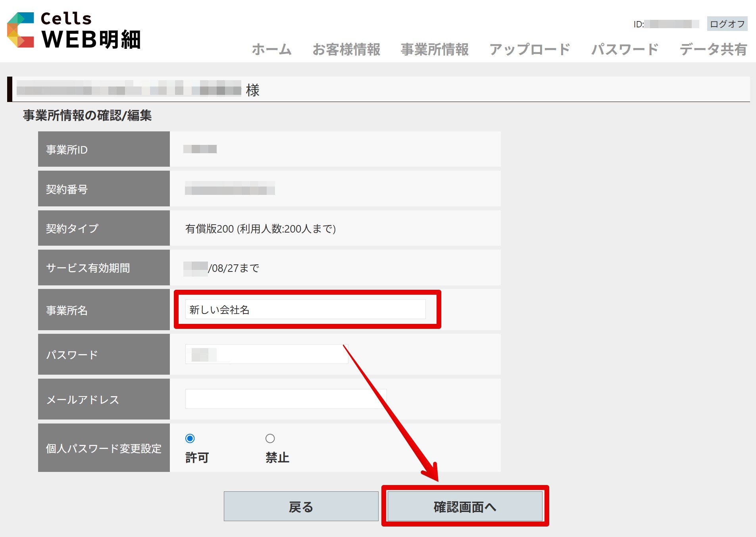This screenshot has height=537, width=756.
Task: Switch to the データ共有 page
Action: (x=713, y=50)
